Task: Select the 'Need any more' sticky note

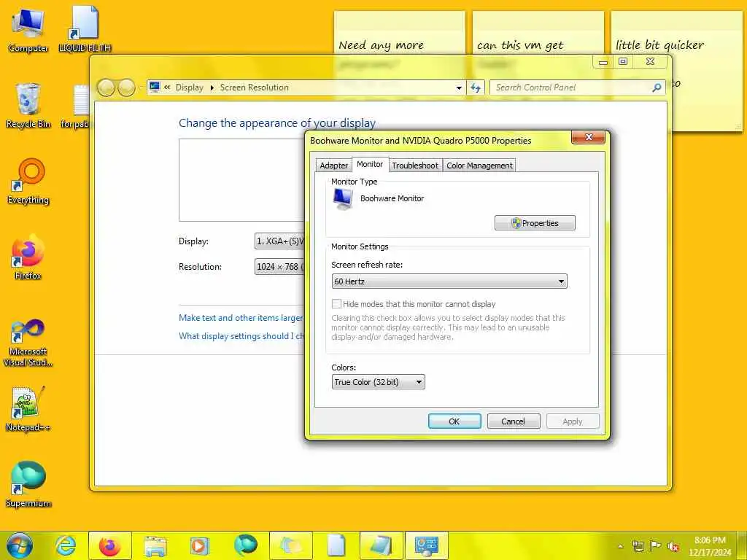Action: [399, 34]
